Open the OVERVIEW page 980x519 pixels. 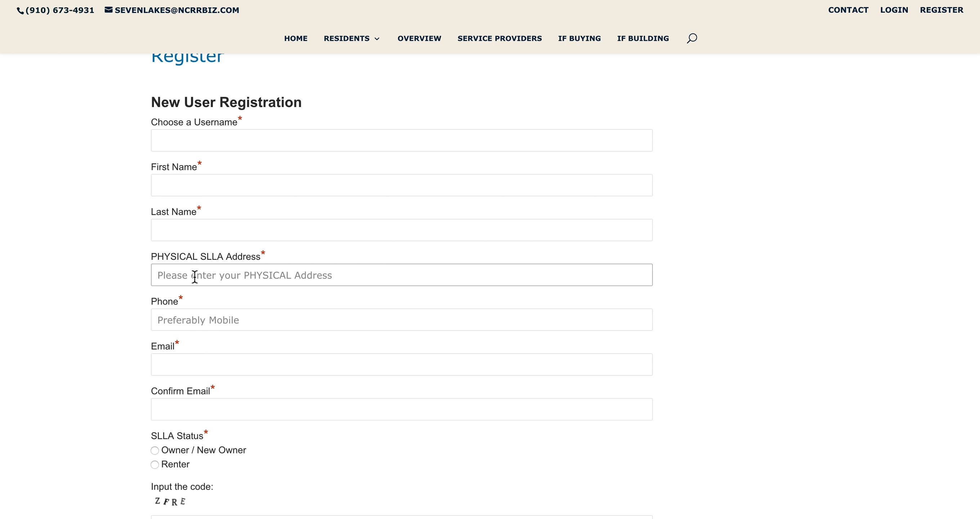[x=419, y=39]
